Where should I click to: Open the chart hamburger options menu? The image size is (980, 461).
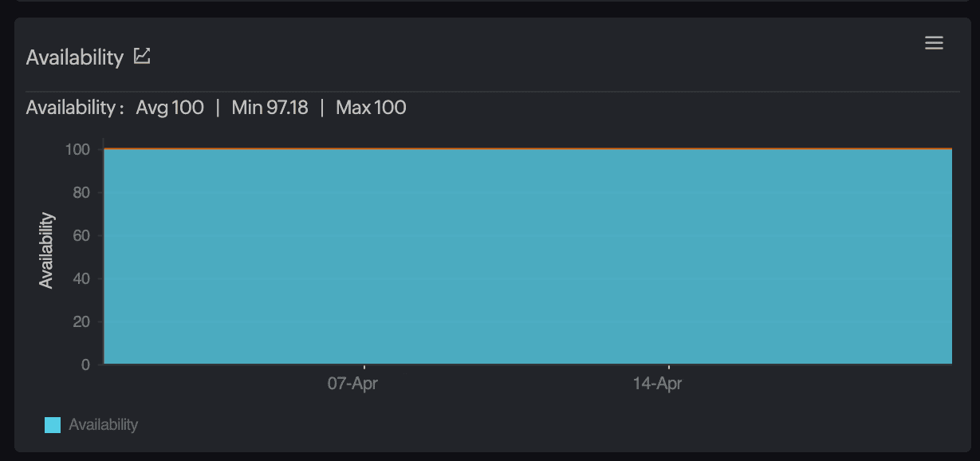934,43
